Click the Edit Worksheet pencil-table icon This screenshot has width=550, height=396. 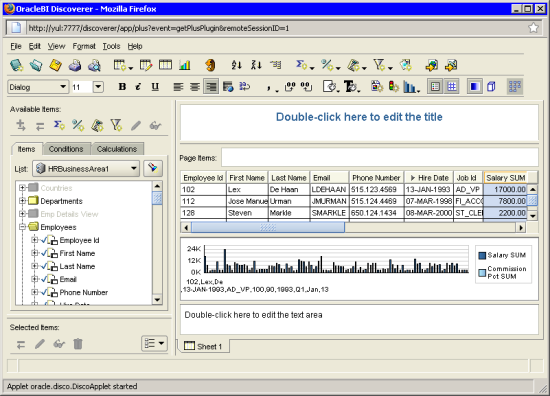(146, 65)
